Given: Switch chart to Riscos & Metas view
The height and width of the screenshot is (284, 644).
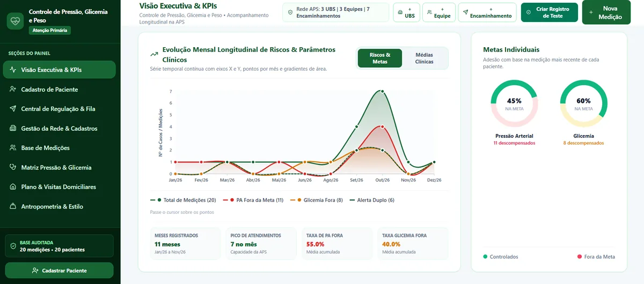Looking at the screenshot, I should point(380,58).
